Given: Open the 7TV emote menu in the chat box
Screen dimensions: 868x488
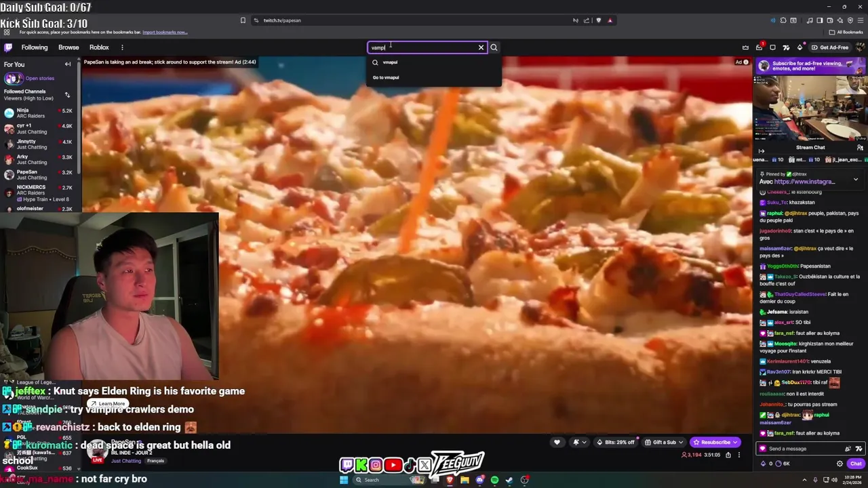Looking at the screenshot, I should pos(859,449).
